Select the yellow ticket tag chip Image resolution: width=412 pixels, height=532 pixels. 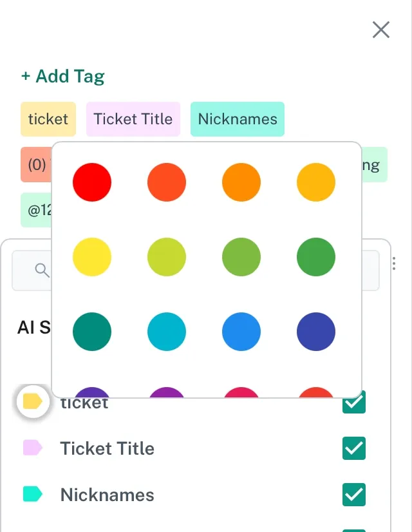tap(48, 119)
